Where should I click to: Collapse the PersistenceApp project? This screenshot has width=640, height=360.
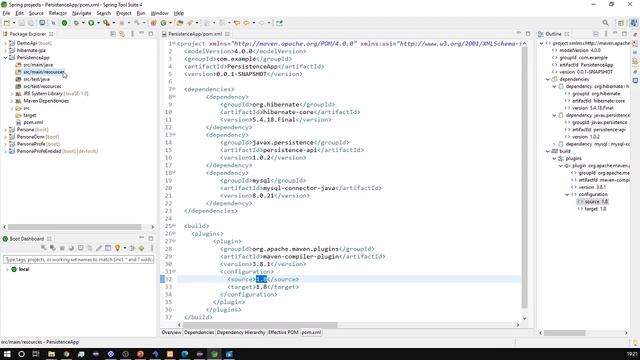(5, 58)
